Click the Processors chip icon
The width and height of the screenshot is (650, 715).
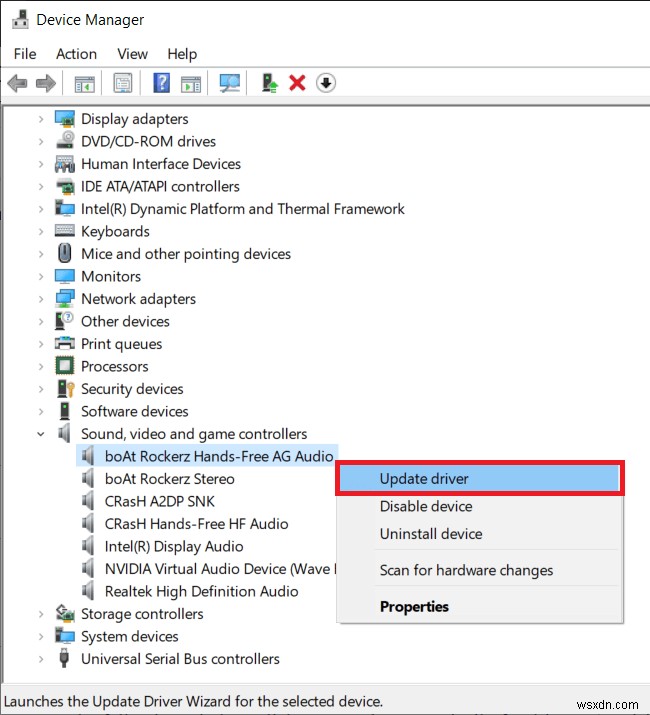click(x=64, y=366)
